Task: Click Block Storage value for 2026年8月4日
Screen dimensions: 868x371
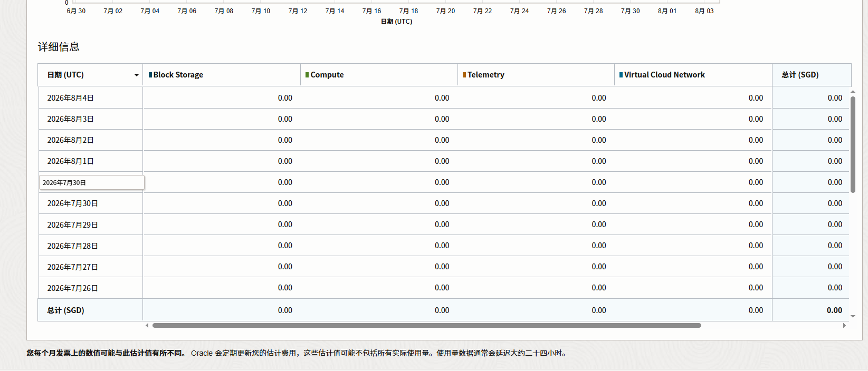Action: (x=285, y=98)
